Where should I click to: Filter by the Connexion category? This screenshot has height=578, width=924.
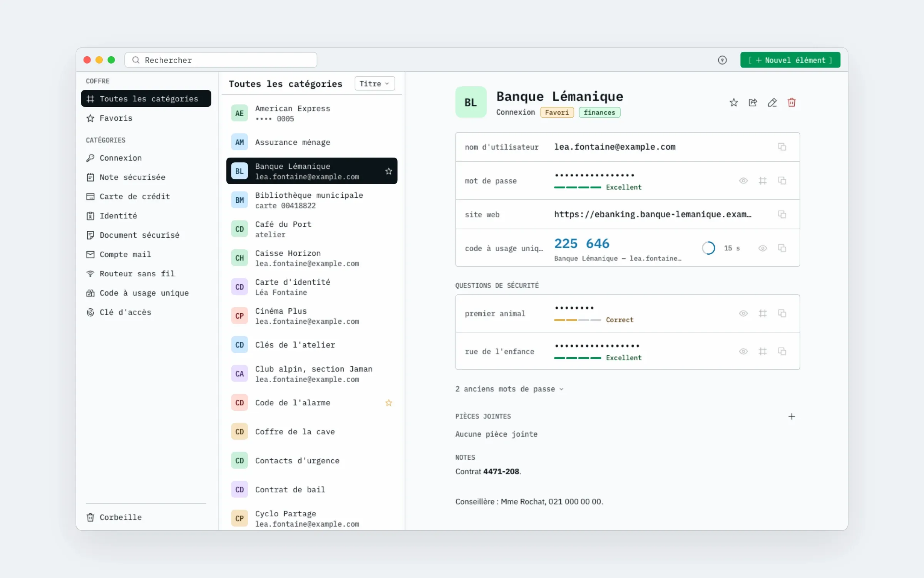[146, 158]
